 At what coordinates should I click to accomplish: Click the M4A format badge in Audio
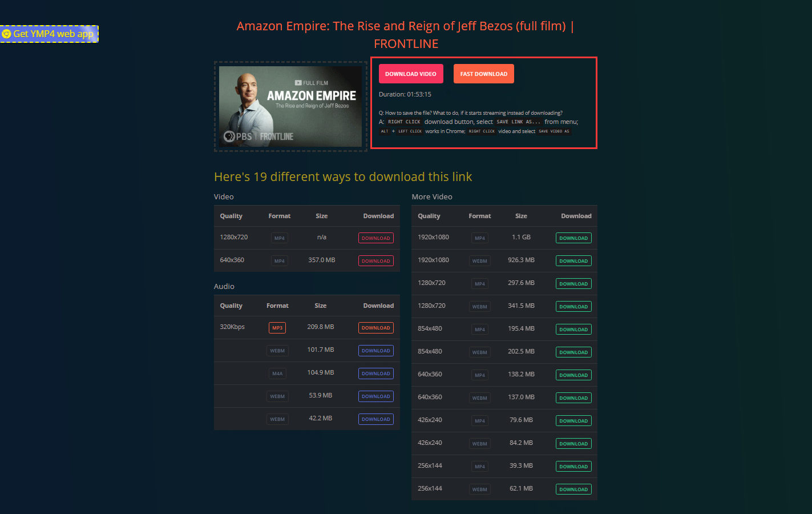[277, 374]
